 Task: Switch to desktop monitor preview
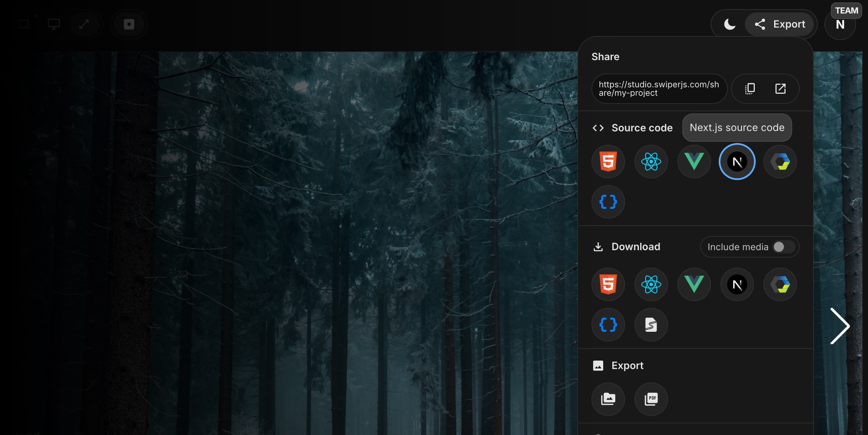click(x=53, y=24)
